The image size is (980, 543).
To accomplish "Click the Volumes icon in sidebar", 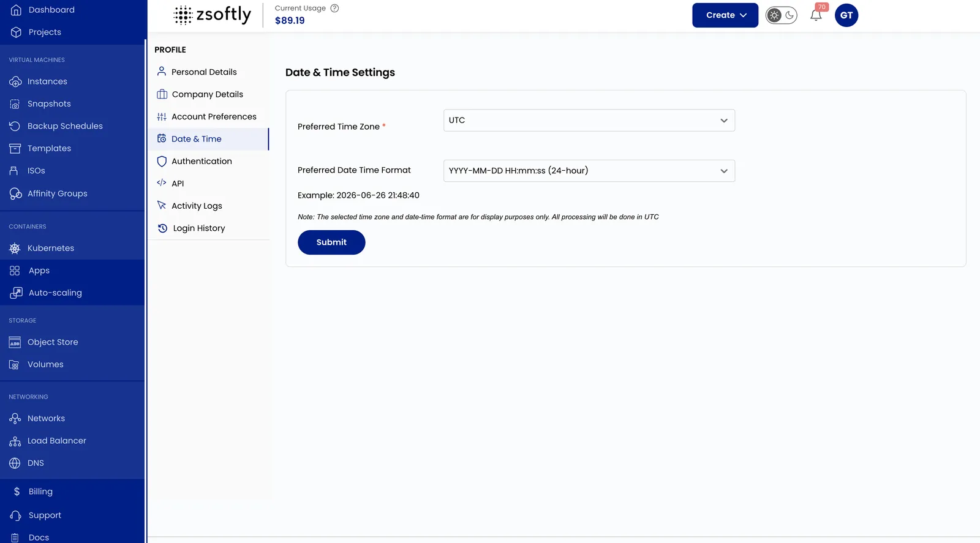I will click(15, 365).
